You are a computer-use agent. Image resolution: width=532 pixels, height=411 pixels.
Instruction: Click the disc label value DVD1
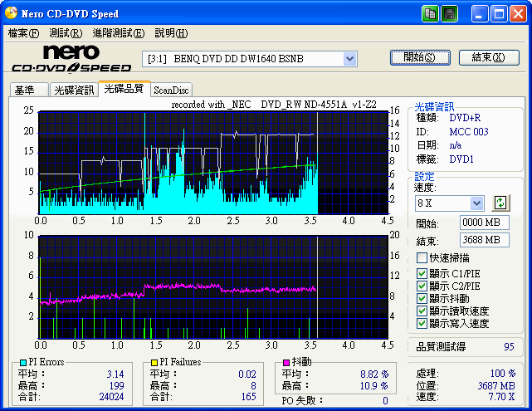click(x=461, y=159)
